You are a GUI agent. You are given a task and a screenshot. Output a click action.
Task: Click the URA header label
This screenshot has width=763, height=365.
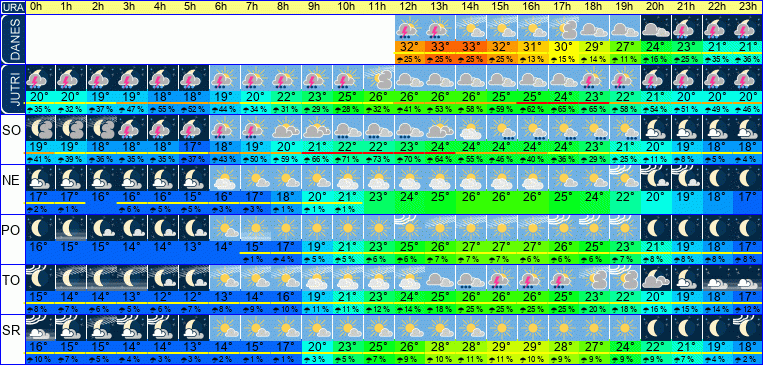point(12,7)
